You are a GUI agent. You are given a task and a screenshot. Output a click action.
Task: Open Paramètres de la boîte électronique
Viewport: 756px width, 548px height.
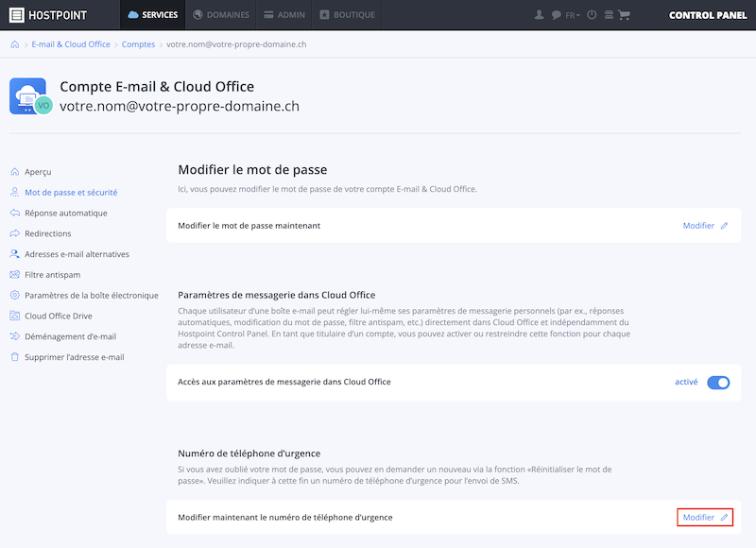[x=92, y=296]
